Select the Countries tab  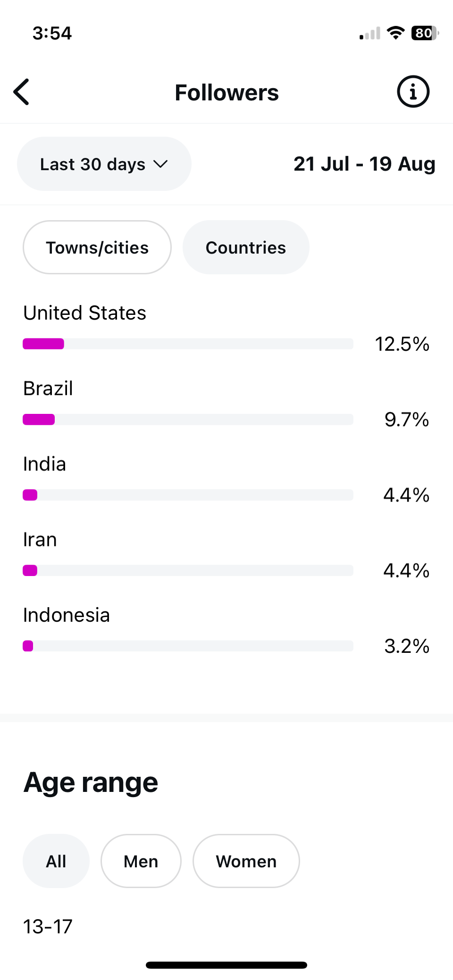(246, 247)
